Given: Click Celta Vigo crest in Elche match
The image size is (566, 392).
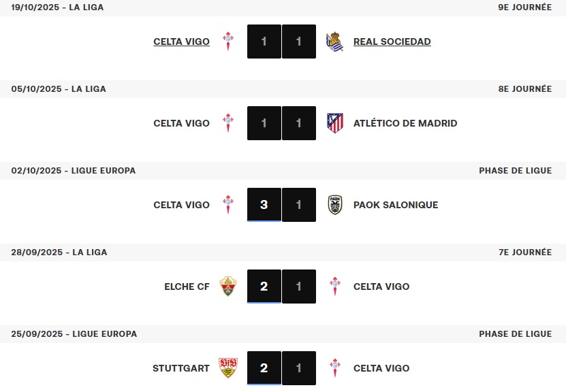Looking at the screenshot, I should [x=334, y=287].
